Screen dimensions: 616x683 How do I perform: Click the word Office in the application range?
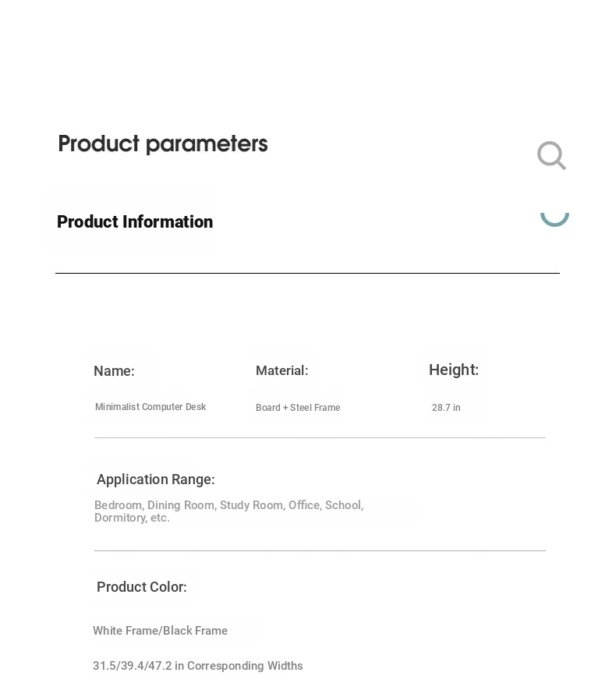(304, 505)
